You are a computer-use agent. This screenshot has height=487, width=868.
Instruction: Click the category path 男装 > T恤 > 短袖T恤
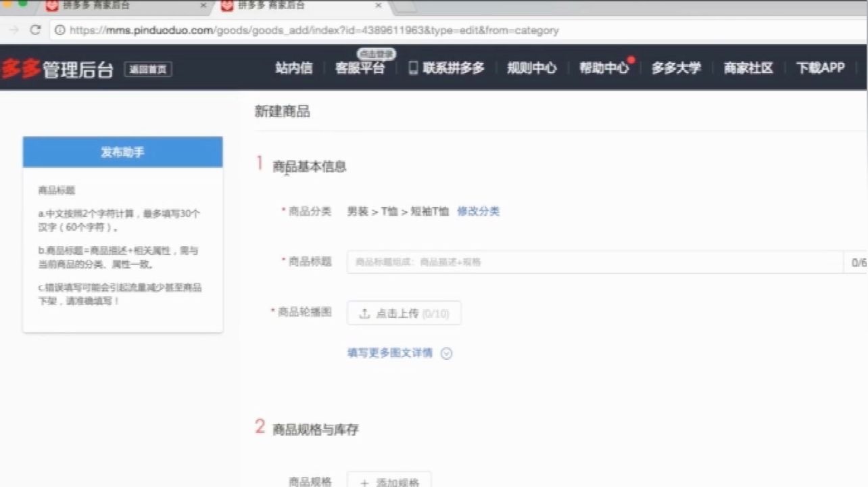(x=397, y=211)
